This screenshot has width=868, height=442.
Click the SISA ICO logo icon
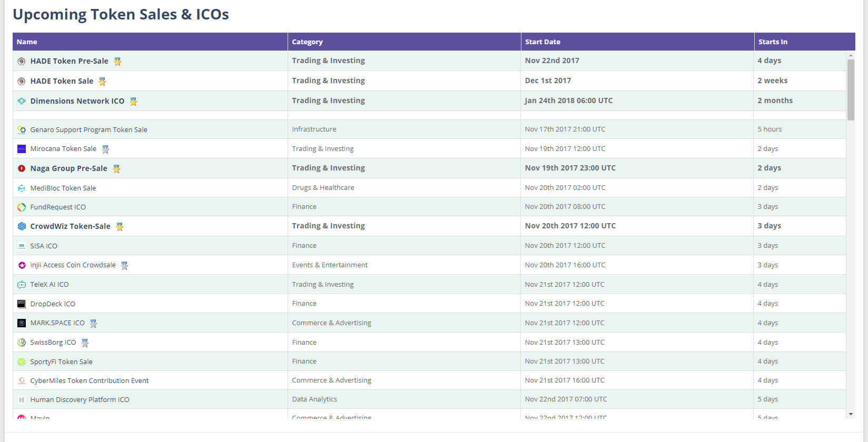pyautogui.click(x=22, y=246)
